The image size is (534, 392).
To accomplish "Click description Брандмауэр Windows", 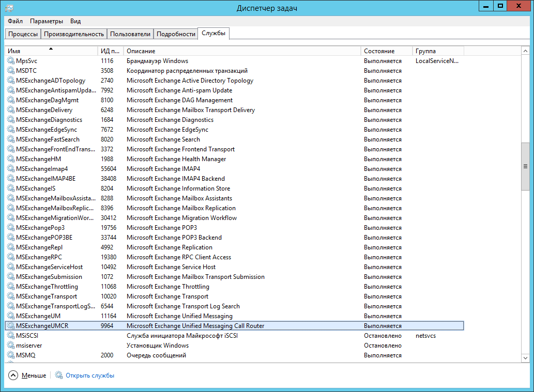I will click(x=157, y=61).
